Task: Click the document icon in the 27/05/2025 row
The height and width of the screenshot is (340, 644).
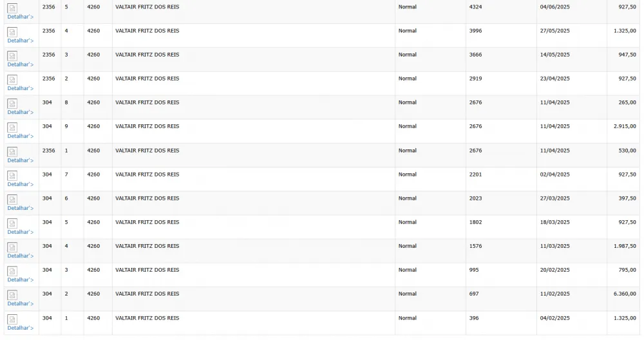Action: 12,32
